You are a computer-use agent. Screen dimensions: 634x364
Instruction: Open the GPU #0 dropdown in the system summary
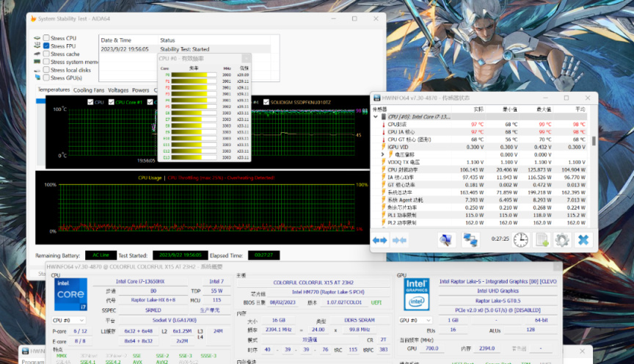click(x=415, y=320)
